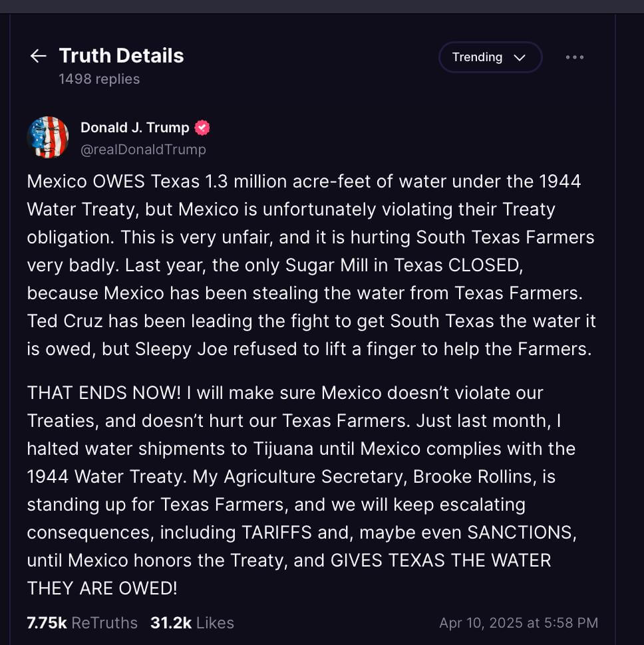
Task: Open the three-dot more options menu
Action: tap(575, 57)
